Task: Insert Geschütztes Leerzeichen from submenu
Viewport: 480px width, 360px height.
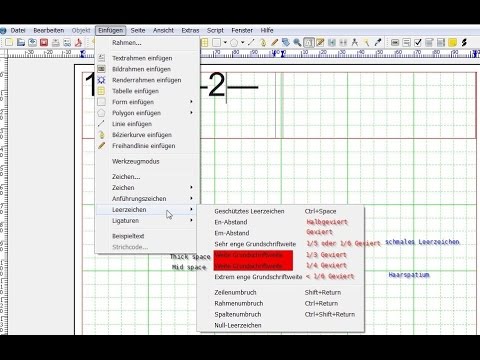Action: coord(280,211)
